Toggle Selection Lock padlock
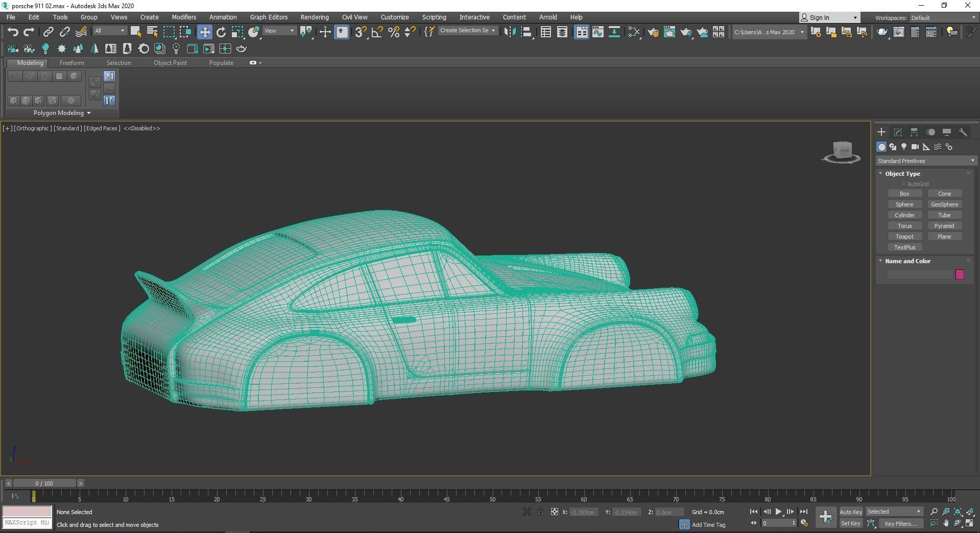The width and height of the screenshot is (980, 533). [x=540, y=512]
